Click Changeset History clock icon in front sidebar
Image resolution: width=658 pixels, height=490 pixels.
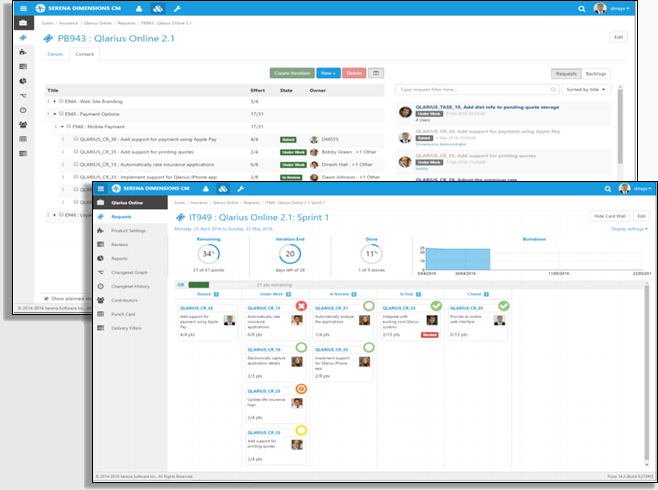click(101, 286)
